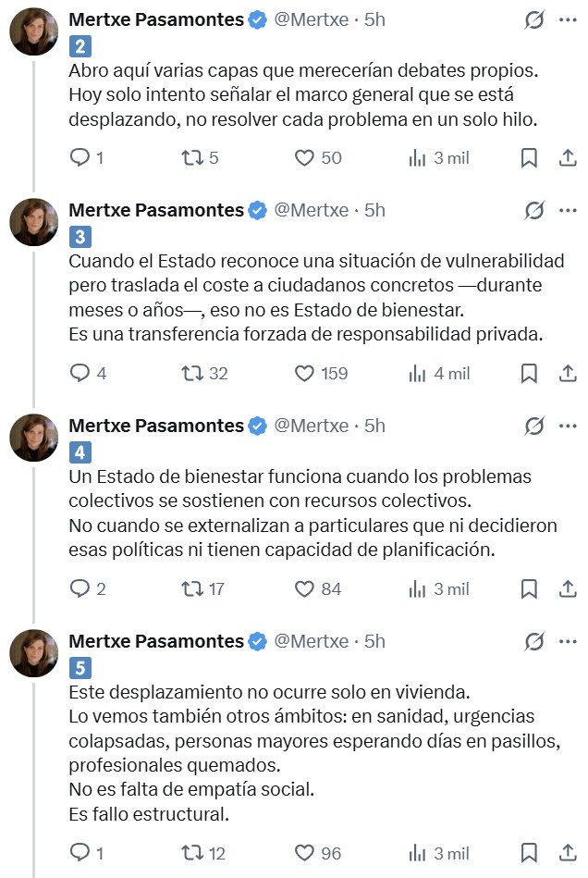The width and height of the screenshot is (588, 878).
Task: Share tweet 5 using the share icon
Action: [x=566, y=853]
